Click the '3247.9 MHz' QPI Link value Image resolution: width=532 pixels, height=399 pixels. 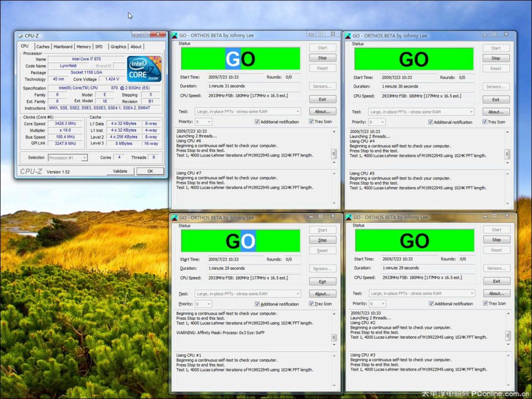[65, 143]
